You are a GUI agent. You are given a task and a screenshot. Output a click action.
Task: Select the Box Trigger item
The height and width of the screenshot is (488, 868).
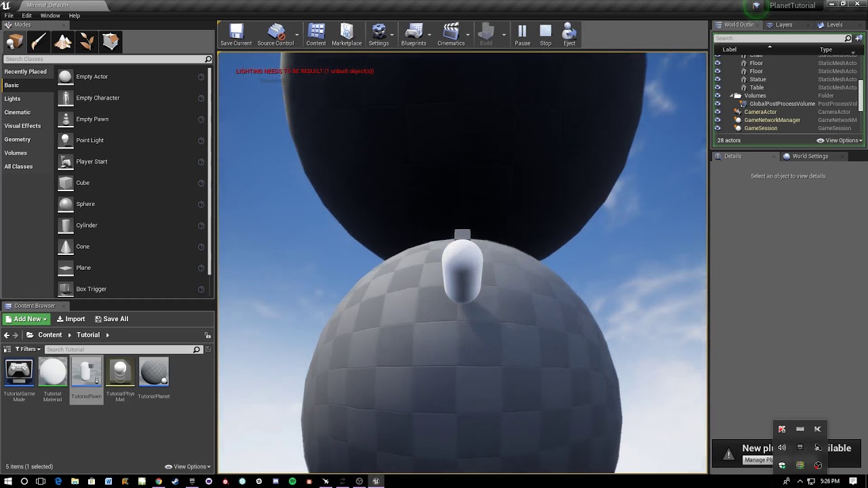point(91,289)
